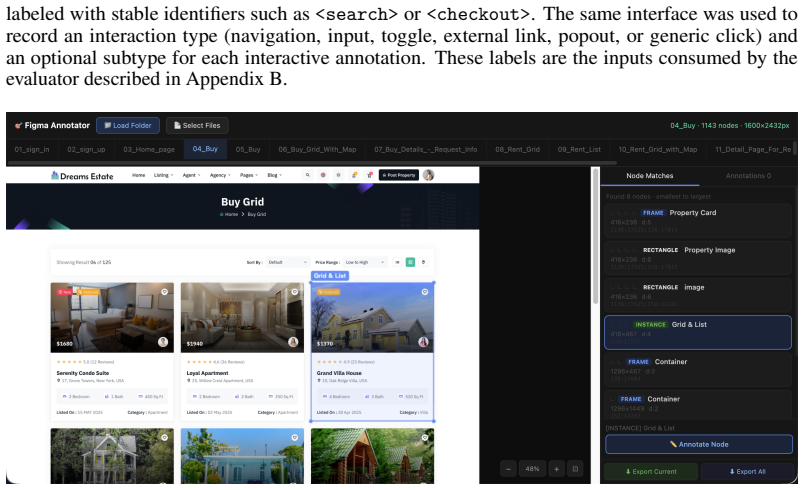This screenshot has width=804, height=490.
Task: Toggle favorite heart on Grand Villa House card
Action: [x=425, y=292]
